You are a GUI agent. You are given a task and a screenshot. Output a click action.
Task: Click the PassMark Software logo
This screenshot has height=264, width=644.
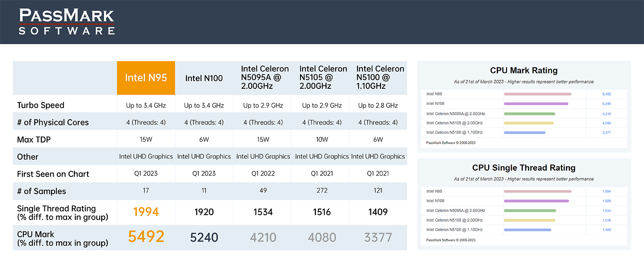tap(67, 22)
